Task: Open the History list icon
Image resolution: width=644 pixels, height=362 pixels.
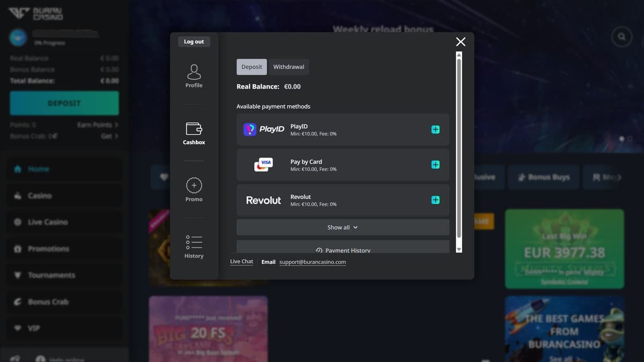Action: [194, 242]
